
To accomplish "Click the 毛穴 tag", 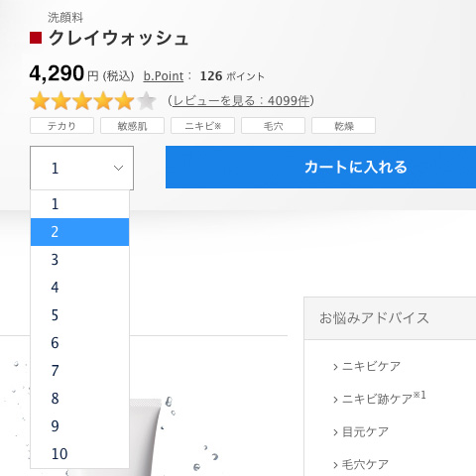I will point(273,126).
